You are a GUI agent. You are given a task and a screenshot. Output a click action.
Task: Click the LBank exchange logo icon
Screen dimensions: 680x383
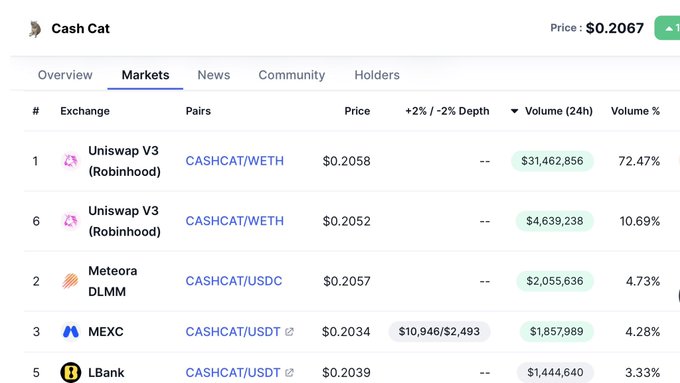[x=71, y=372]
